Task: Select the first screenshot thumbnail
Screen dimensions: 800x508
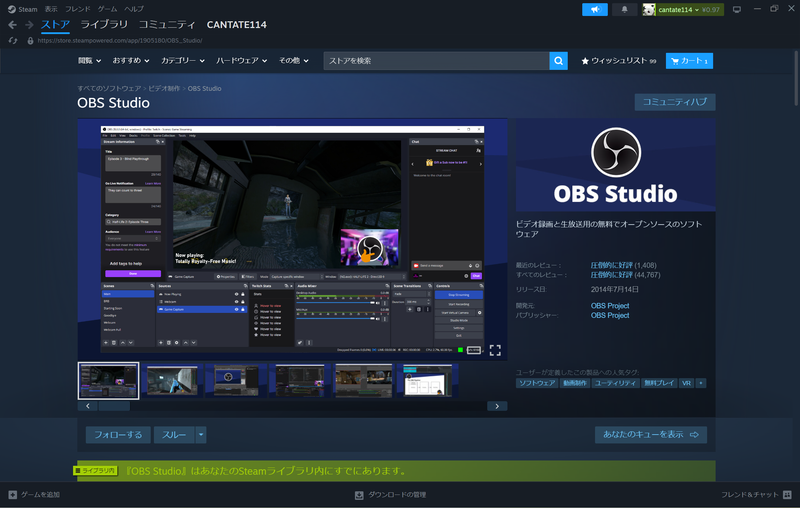Action: tap(108, 381)
